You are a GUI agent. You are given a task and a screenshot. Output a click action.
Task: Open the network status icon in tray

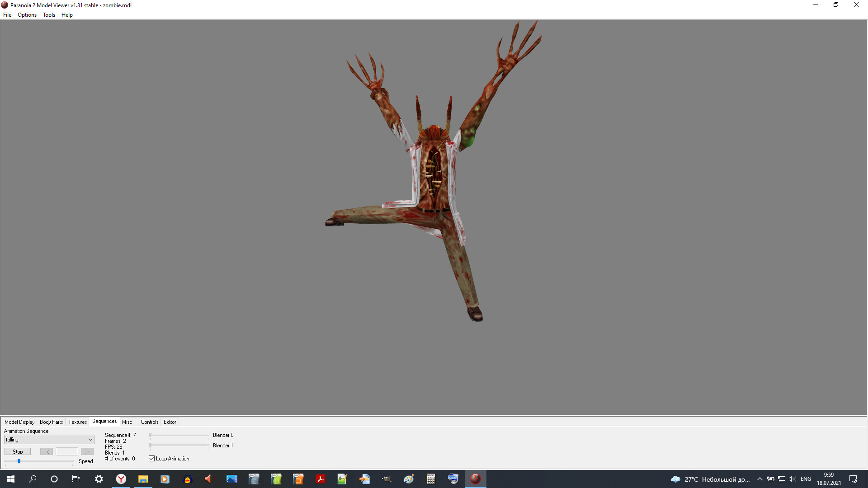point(781,479)
